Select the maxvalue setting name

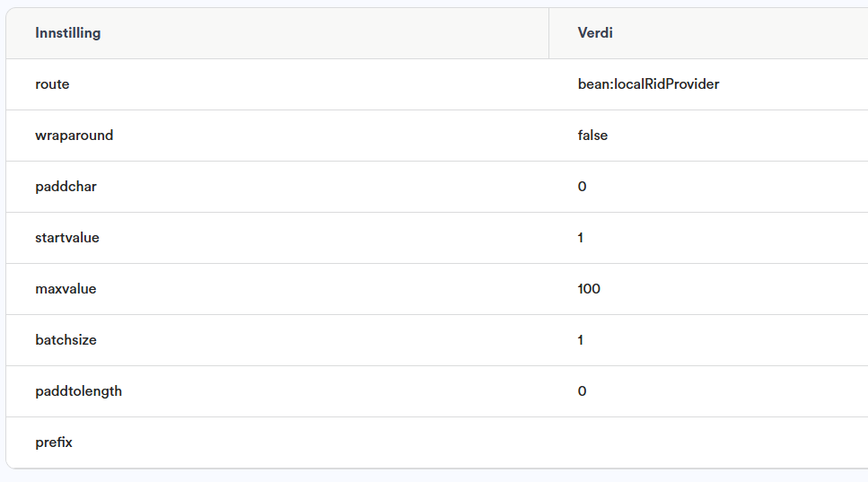(66, 289)
